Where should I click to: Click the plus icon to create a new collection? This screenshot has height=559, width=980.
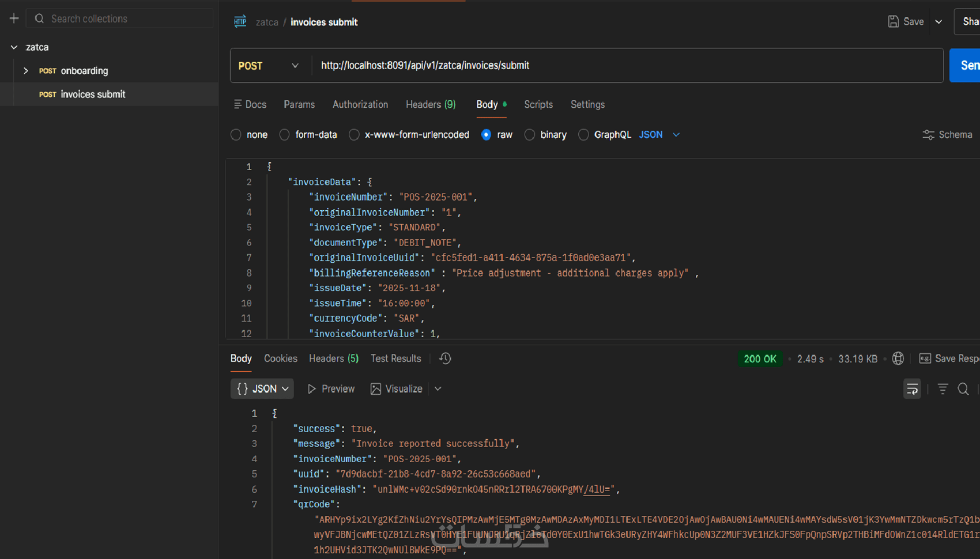coord(14,18)
